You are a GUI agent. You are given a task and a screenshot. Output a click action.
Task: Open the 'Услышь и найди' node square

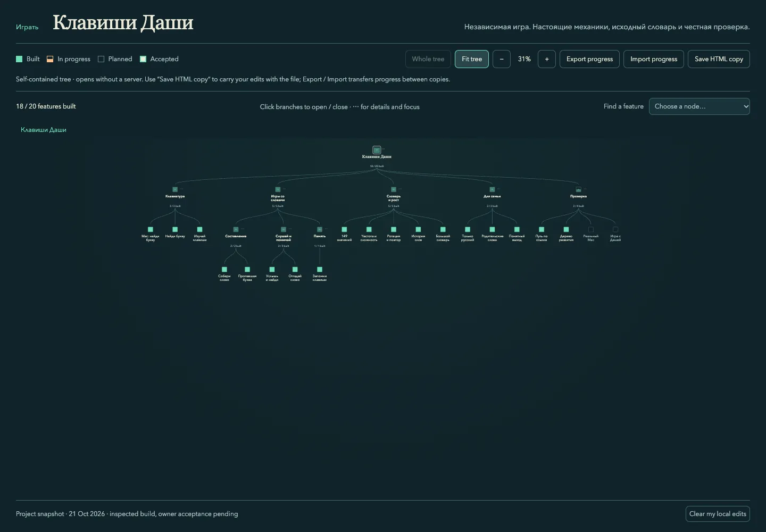click(x=272, y=269)
